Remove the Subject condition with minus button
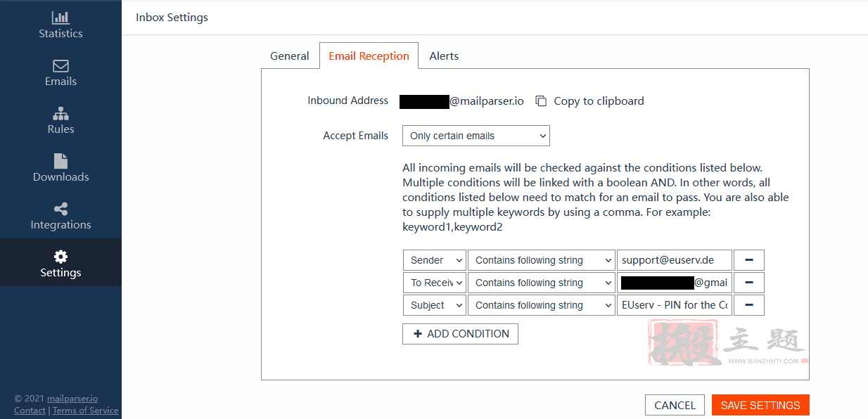The image size is (868, 419). click(749, 305)
